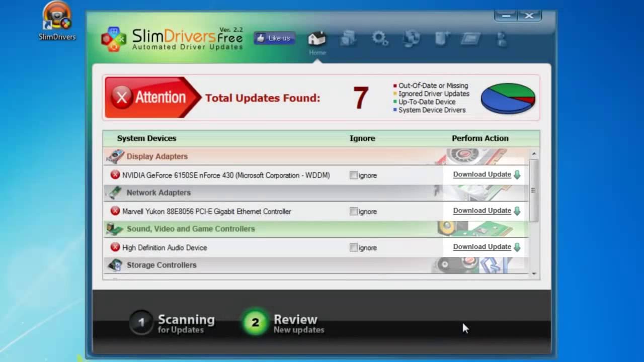The height and width of the screenshot is (362, 644).
Task: Download Update for NVIDIA GeForce 6150SE
Action: 482,174
